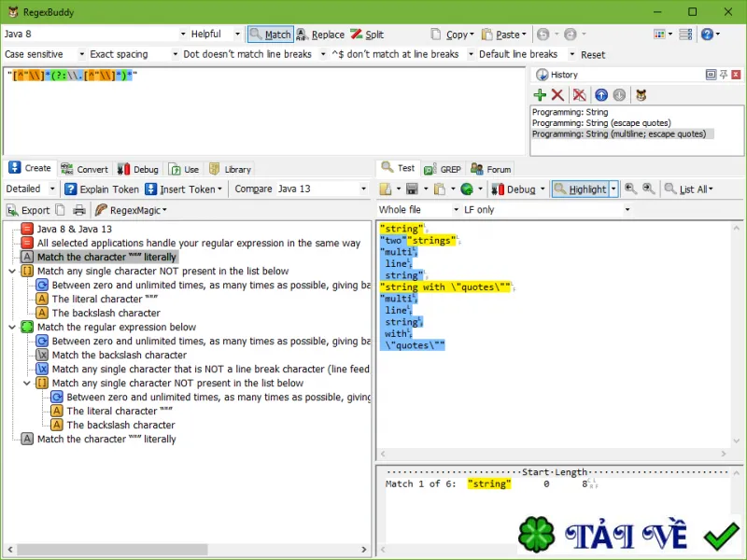Viewport: 747px width, 560px height.
Task: Click the Create panel copy page icon
Action: [60, 210]
